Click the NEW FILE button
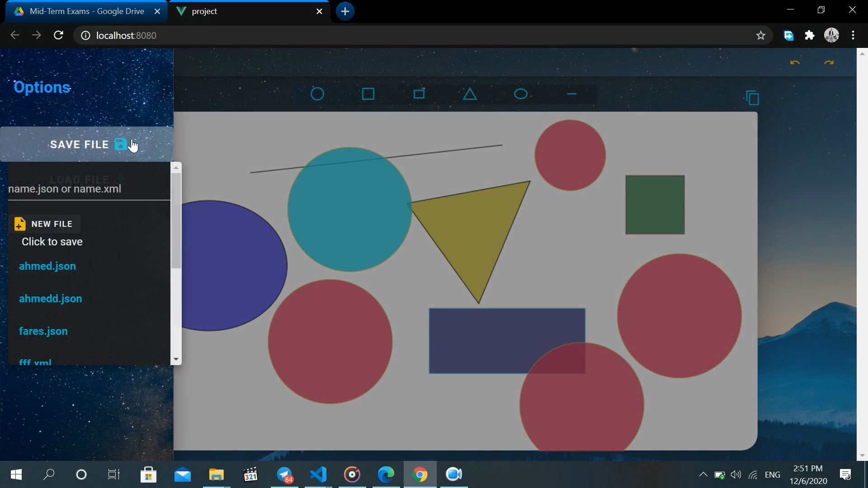The image size is (868, 488). pyautogui.click(x=44, y=224)
